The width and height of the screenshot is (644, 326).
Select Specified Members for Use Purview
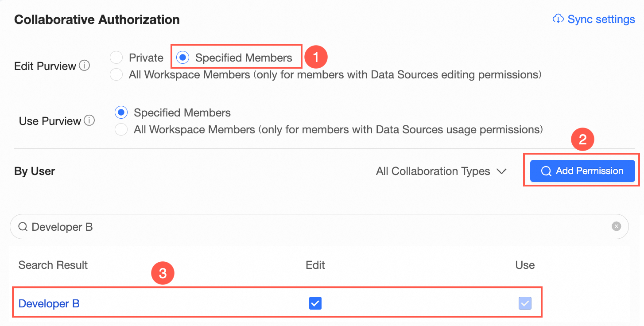coord(121,113)
